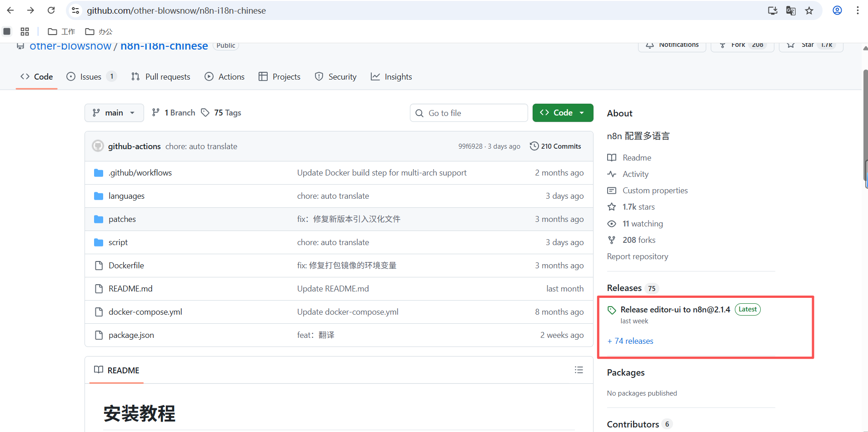Click the apps grid icon in bookmarks bar

coord(25,31)
